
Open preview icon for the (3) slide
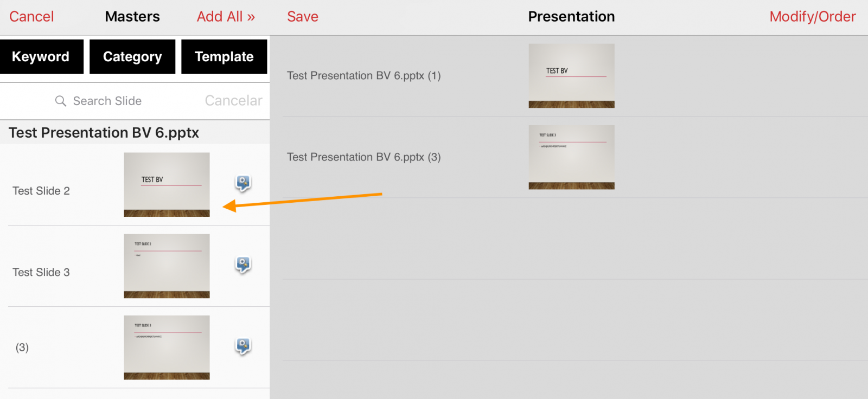[x=243, y=346]
